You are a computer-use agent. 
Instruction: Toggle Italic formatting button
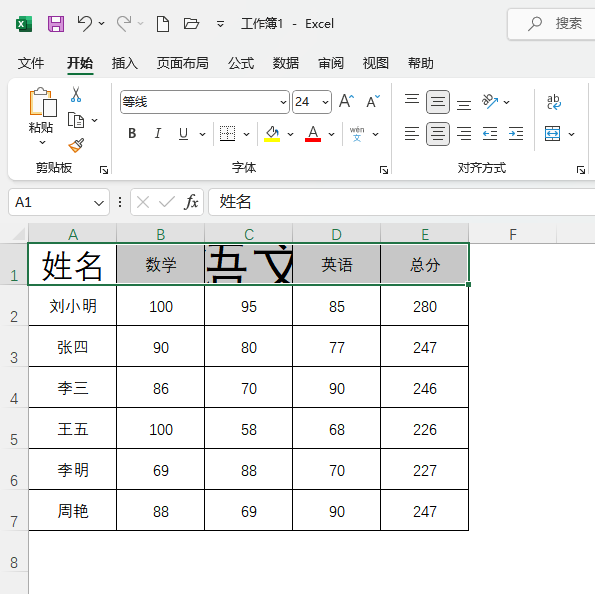pos(157,134)
